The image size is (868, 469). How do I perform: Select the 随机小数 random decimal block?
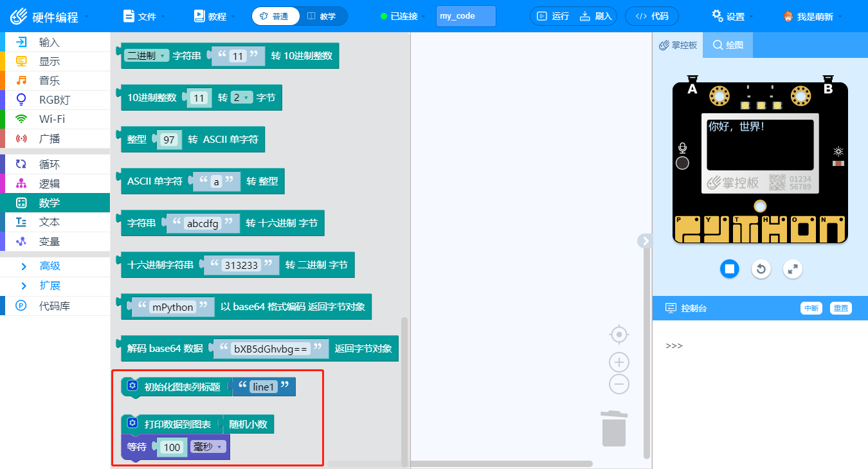tap(249, 425)
